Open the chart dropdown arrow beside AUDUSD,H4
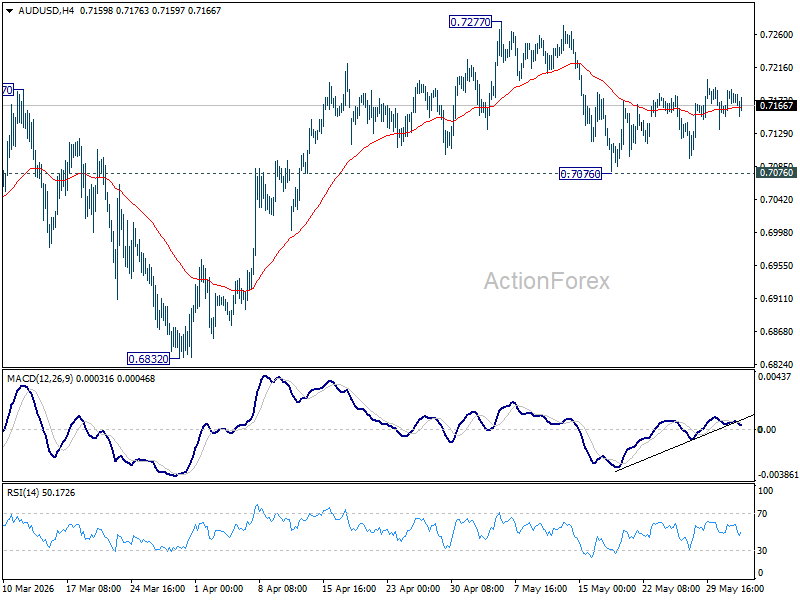800x600 pixels. pyautogui.click(x=10, y=11)
